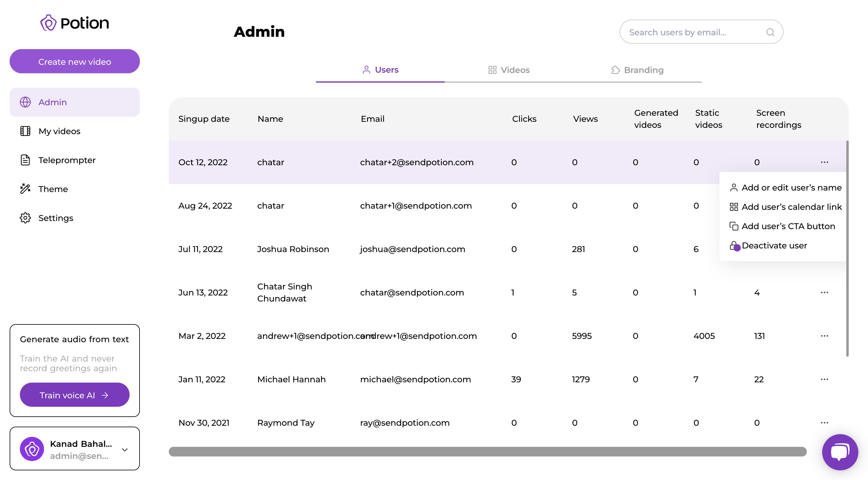Click the Kanad Bahal account avatar

click(32, 449)
